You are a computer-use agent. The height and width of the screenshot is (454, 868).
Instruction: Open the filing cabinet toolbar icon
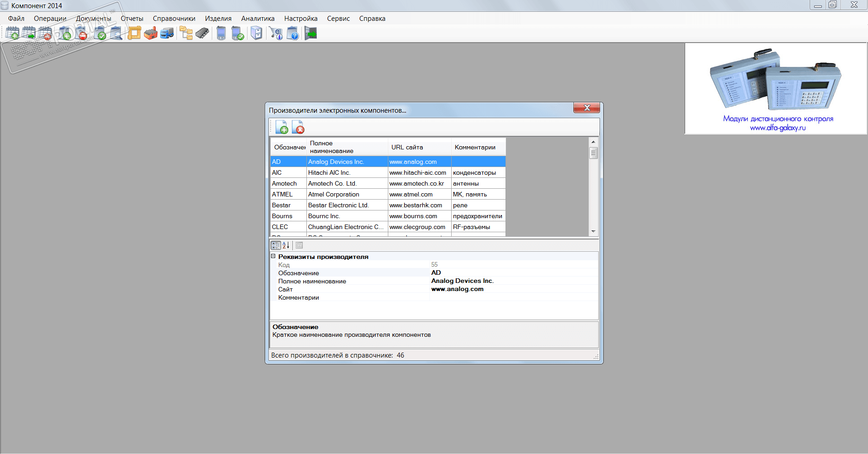(257, 33)
